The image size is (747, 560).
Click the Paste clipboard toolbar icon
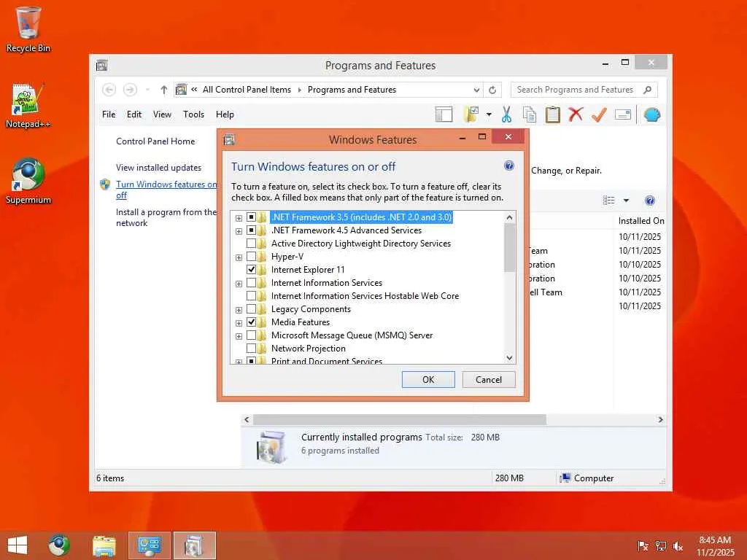[553, 114]
